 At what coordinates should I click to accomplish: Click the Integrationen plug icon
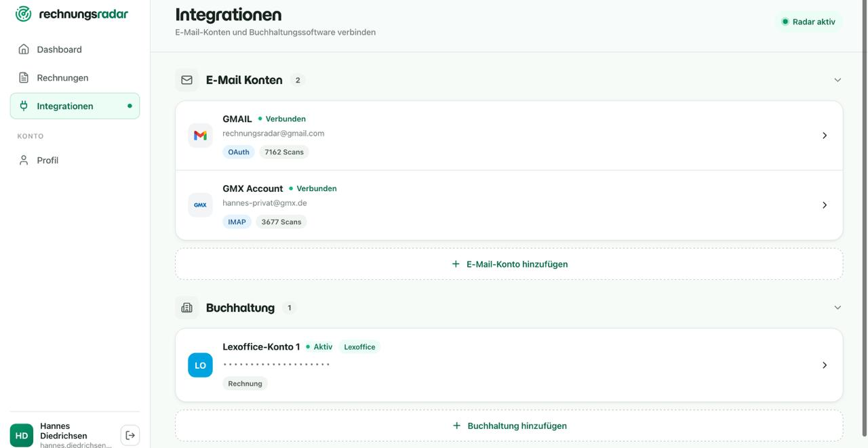[x=24, y=106]
